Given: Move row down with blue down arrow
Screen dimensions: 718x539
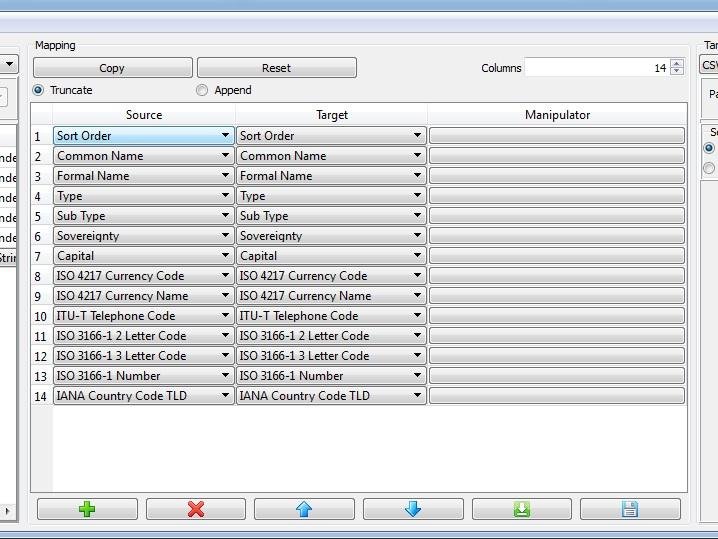Looking at the screenshot, I should 413,509.
